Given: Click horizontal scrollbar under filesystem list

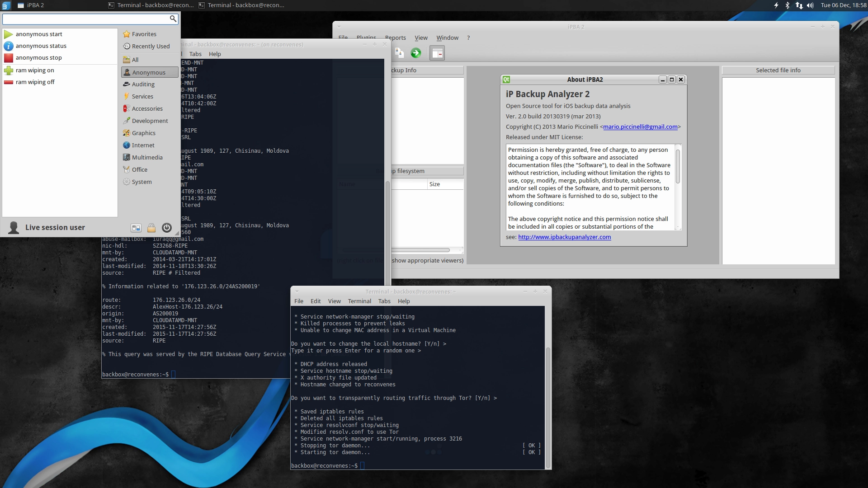Looking at the screenshot, I should [420, 250].
